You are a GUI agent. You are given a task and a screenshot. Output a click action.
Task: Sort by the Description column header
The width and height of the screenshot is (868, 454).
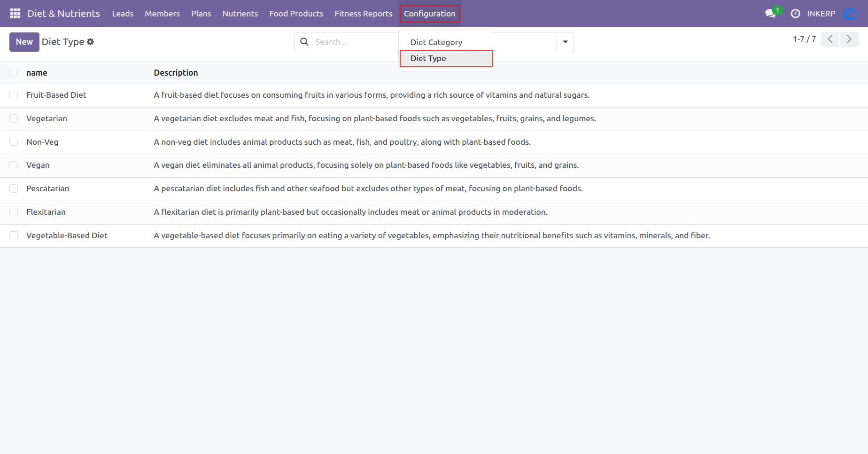tap(176, 73)
